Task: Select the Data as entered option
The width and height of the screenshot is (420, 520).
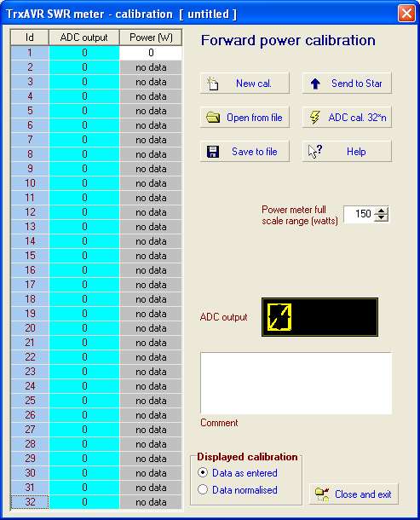Action: tap(203, 472)
